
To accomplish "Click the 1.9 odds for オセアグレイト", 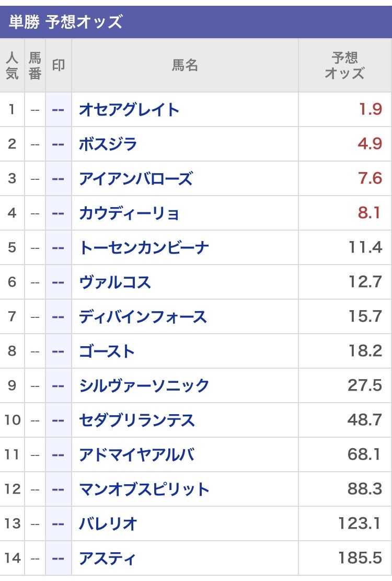I will tap(370, 110).
